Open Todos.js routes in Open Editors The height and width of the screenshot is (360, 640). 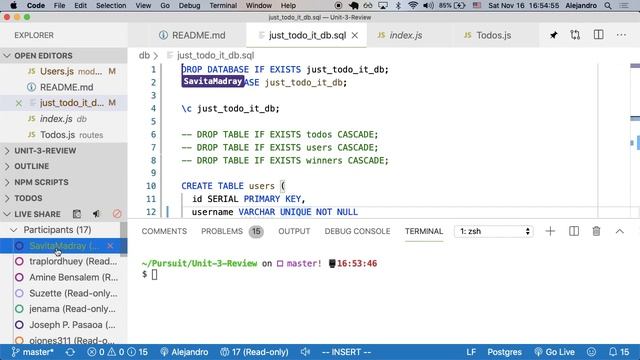tap(64, 135)
